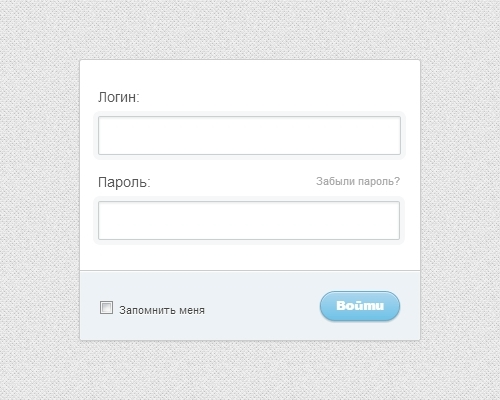Image resolution: width=500 pixels, height=400 pixels.
Task: Click the Пароль: label
Action: tap(124, 182)
